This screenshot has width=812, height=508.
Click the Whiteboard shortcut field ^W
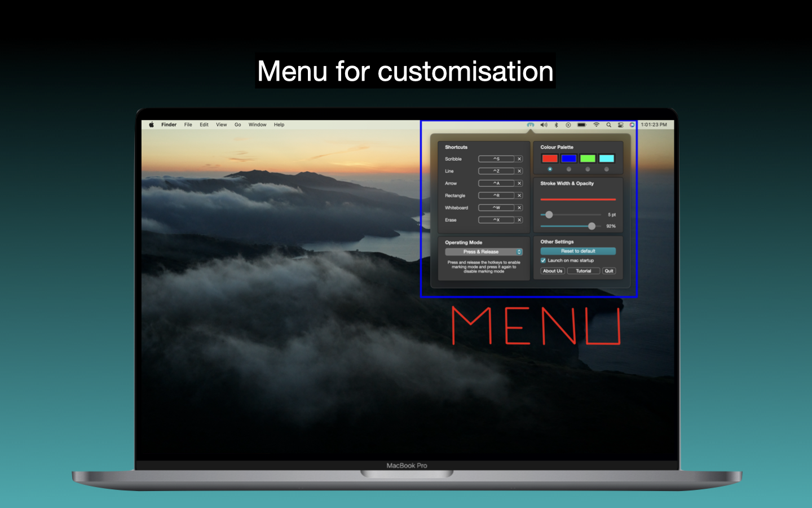(496, 208)
